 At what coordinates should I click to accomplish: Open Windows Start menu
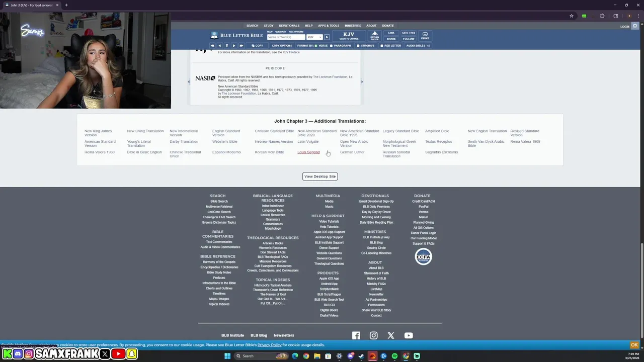tap(227, 356)
